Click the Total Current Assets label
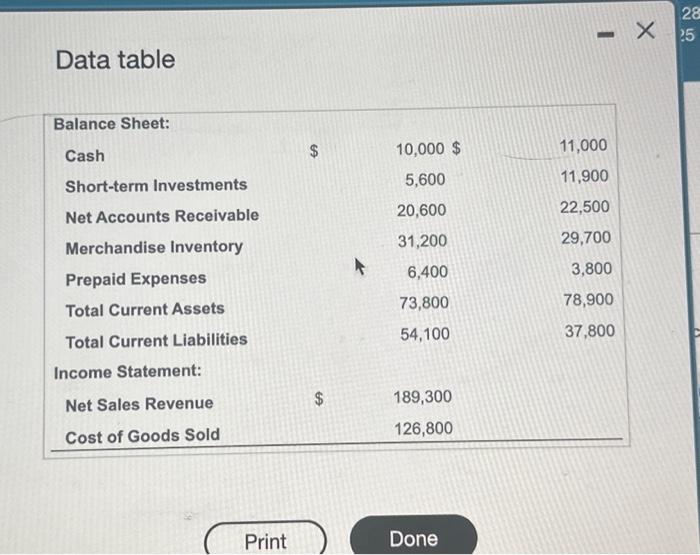The image size is (700, 555). coord(145,309)
